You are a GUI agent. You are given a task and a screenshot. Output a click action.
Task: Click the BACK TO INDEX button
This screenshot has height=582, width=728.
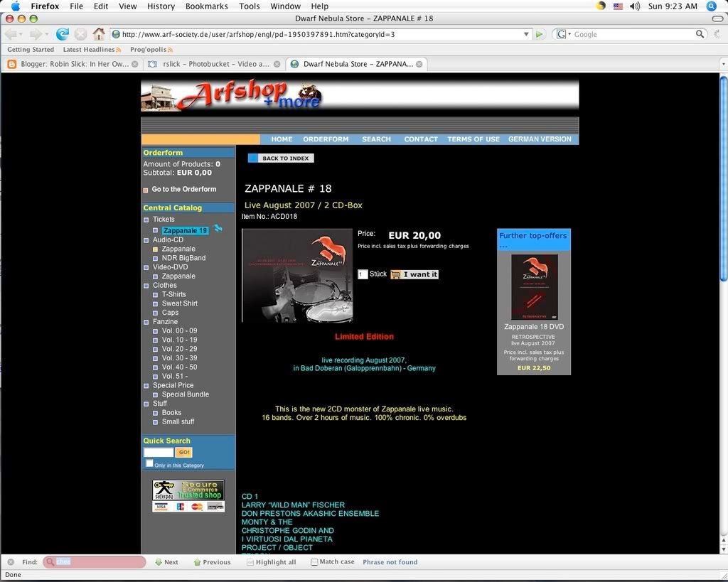[281, 158]
